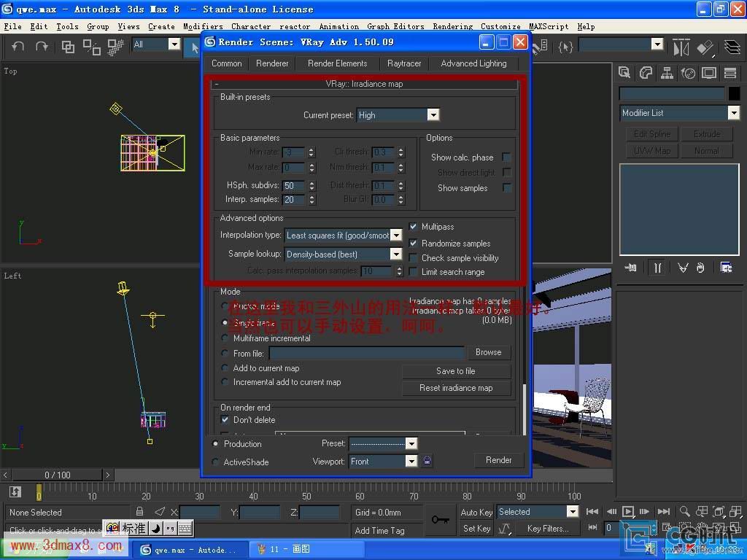The height and width of the screenshot is (560, 747).
Task: Collapse the VRay Irradiance map rollout
Action: click(365, 84)
